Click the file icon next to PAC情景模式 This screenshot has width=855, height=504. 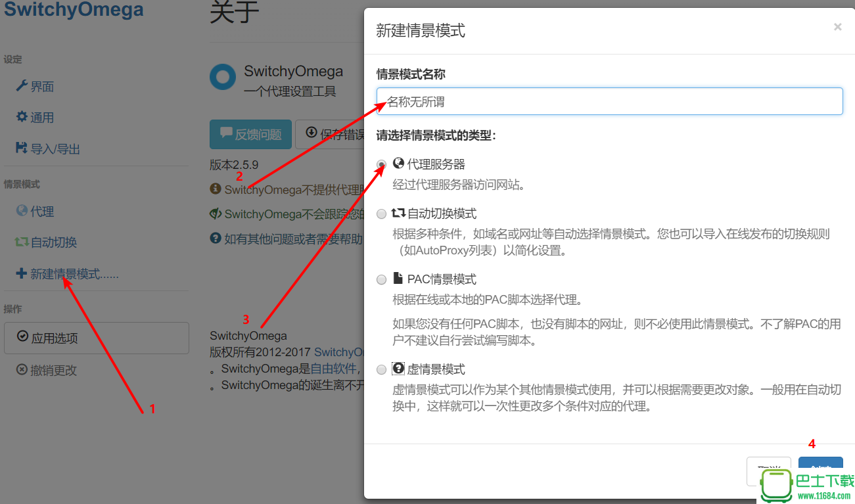[398, 278]
